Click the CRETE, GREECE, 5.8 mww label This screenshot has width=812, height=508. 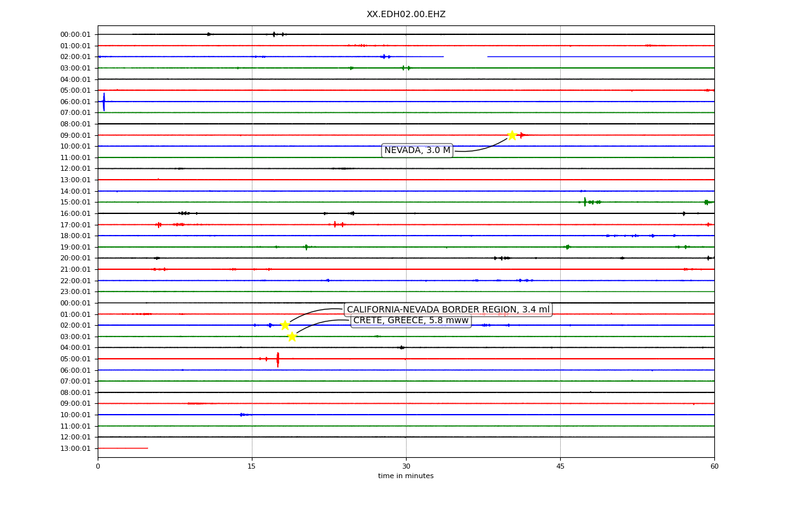tap(411, 321)
